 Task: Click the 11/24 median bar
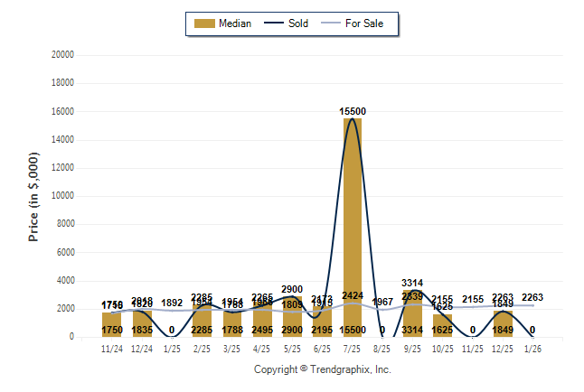click(x=112, y=324)
